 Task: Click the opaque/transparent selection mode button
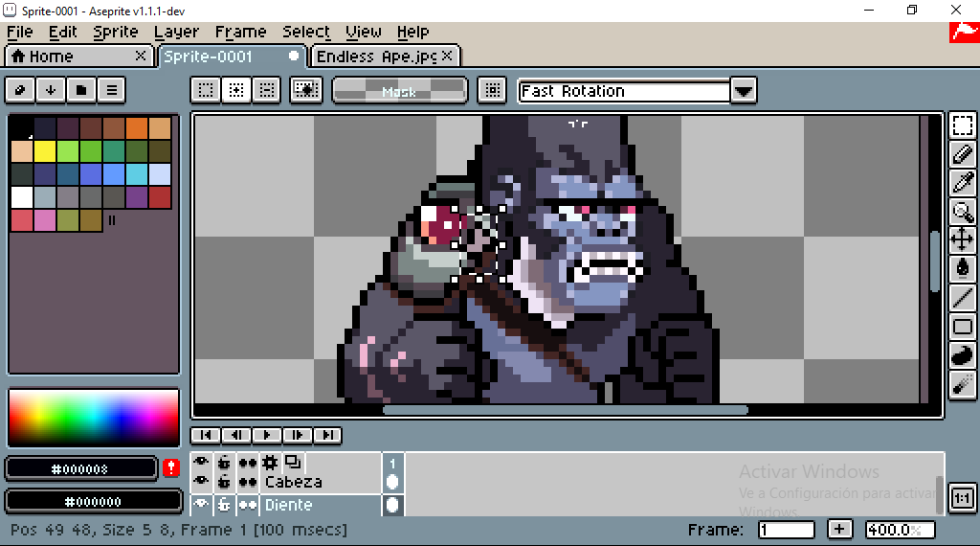point(306,90)
